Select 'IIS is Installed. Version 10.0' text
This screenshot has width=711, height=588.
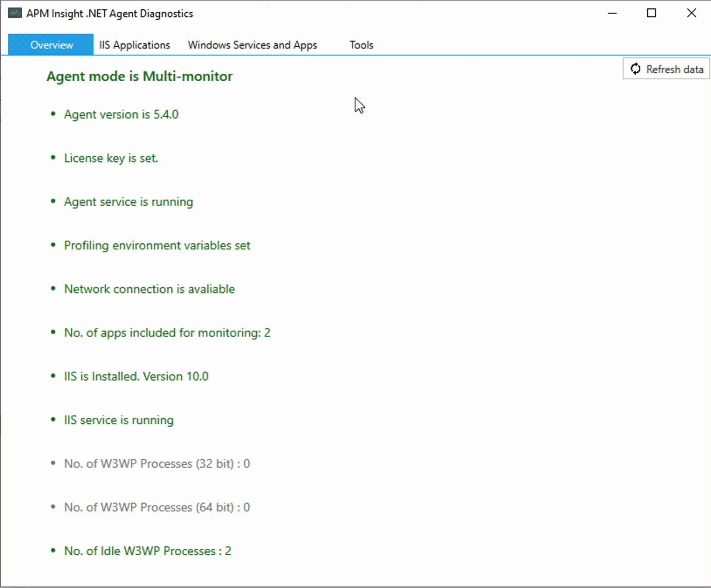pyautogui.click(x=136, y=377)
